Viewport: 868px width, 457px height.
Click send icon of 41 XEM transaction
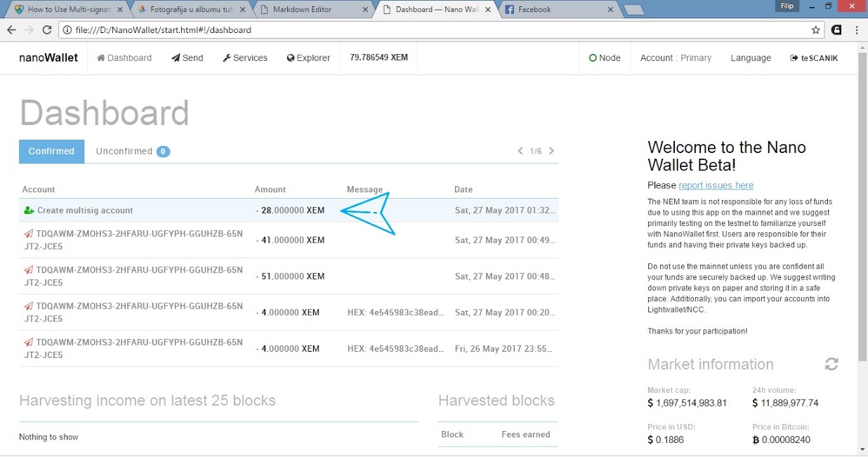(28, 233)
